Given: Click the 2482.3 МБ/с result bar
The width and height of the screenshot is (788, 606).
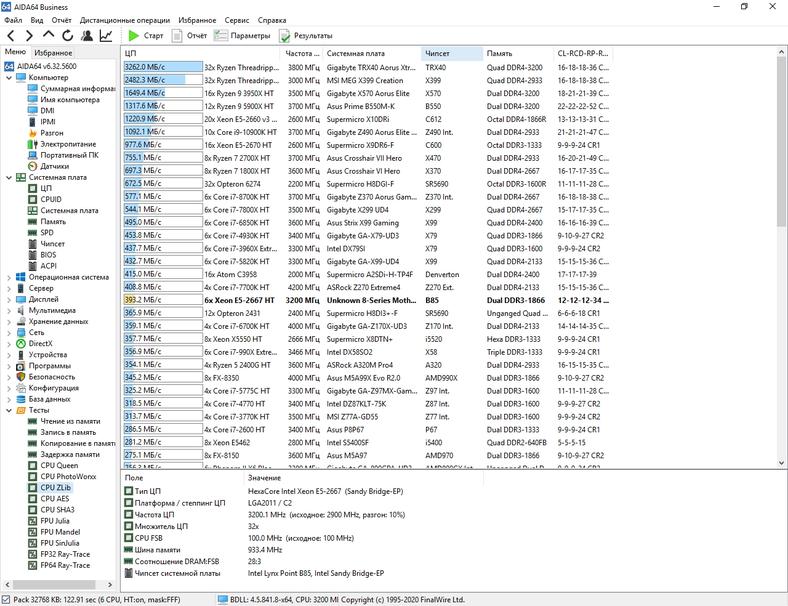Looking at the screenshot, I should [x=163, y=80].
